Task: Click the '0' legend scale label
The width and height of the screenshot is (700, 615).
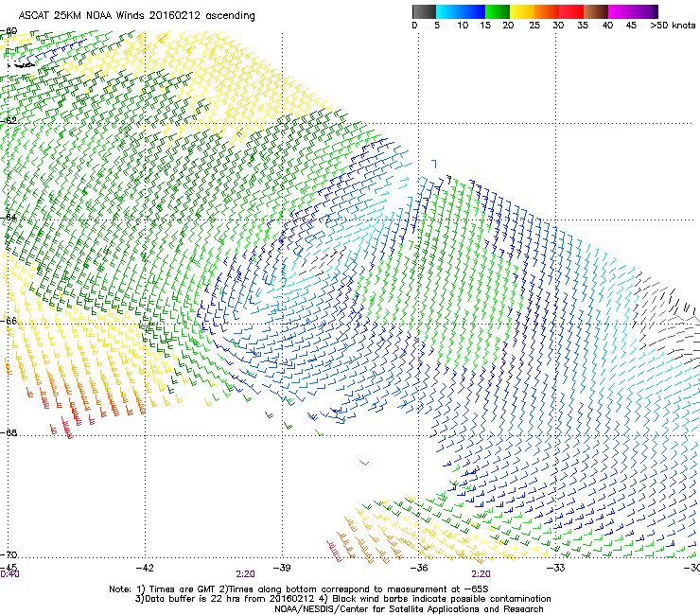Action: tap(414, 25)
